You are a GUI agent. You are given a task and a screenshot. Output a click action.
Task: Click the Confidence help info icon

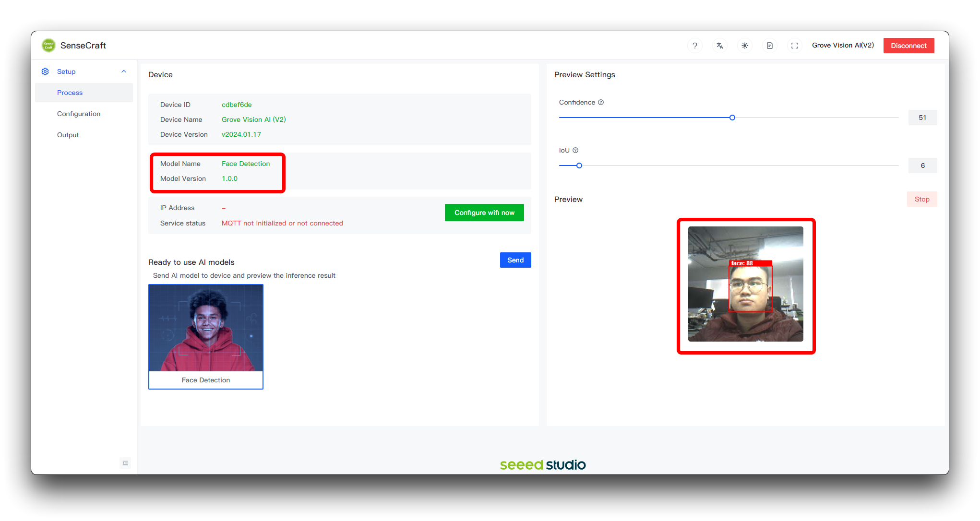coord(601,102)
